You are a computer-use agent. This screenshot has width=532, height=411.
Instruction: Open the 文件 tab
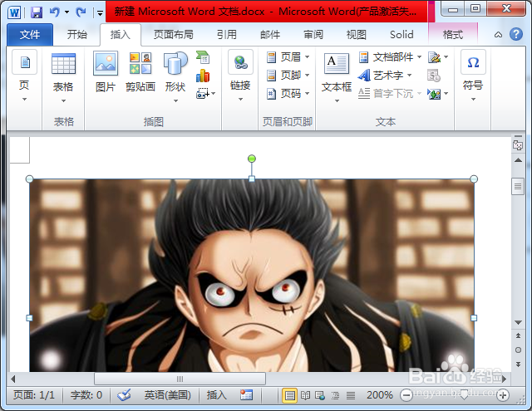click(x=30, y=35)
